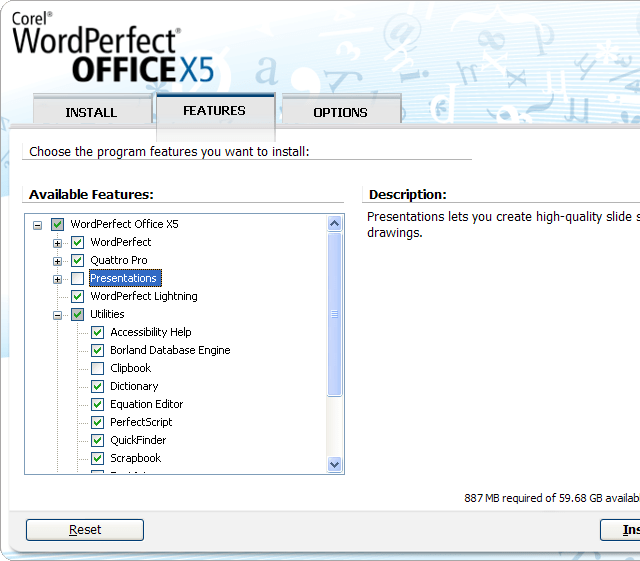Enable the Presentations checkbox
Image resolution: width=640 pixels, height=561 pixels.
(78, 278)
